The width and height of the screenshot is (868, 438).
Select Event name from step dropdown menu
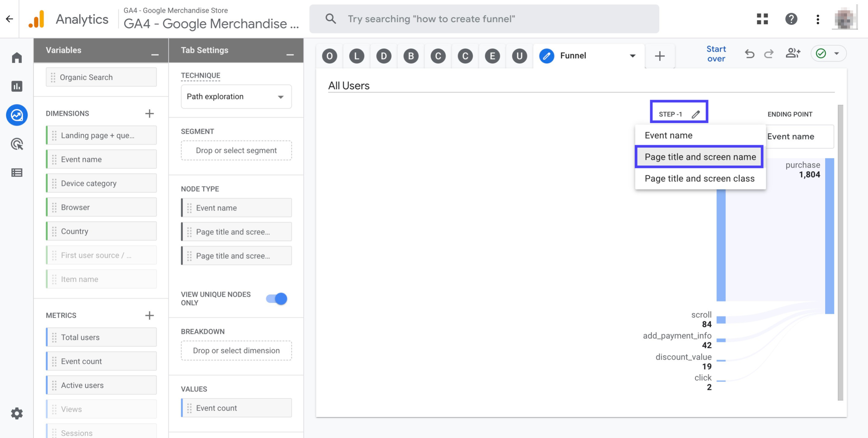coord(669,135)
